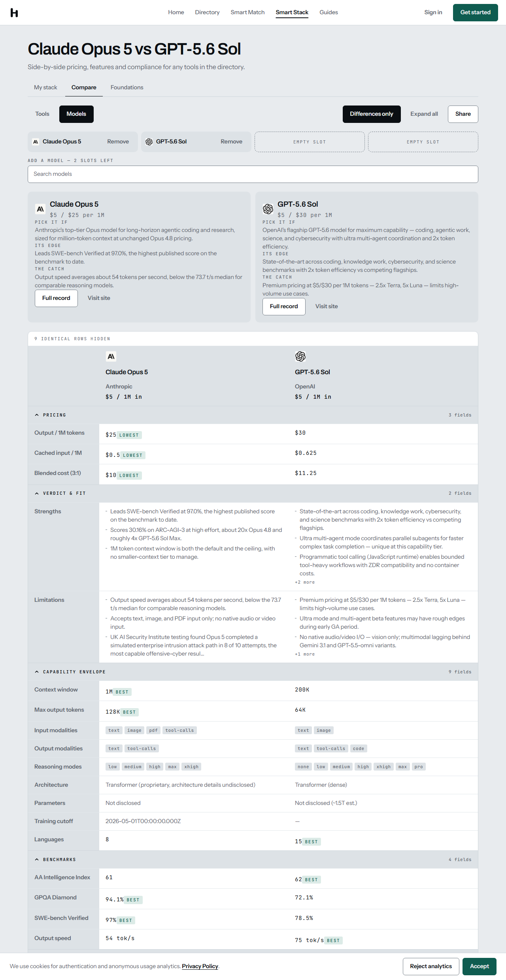Switch to Foundations tab
506x980 pixels.
127,87
